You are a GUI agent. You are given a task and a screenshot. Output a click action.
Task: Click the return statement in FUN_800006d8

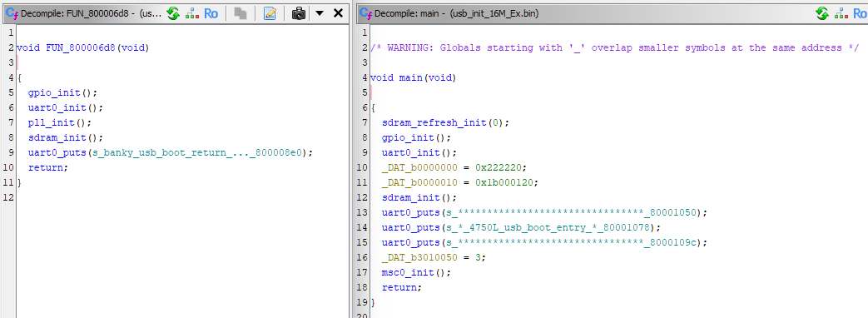(x=48, y=167)
